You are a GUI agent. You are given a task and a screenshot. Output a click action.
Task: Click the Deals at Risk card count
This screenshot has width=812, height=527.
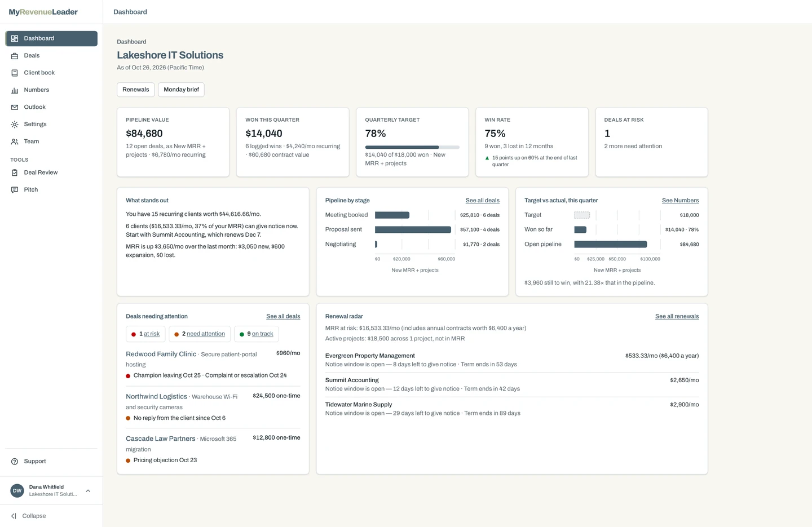607,134
